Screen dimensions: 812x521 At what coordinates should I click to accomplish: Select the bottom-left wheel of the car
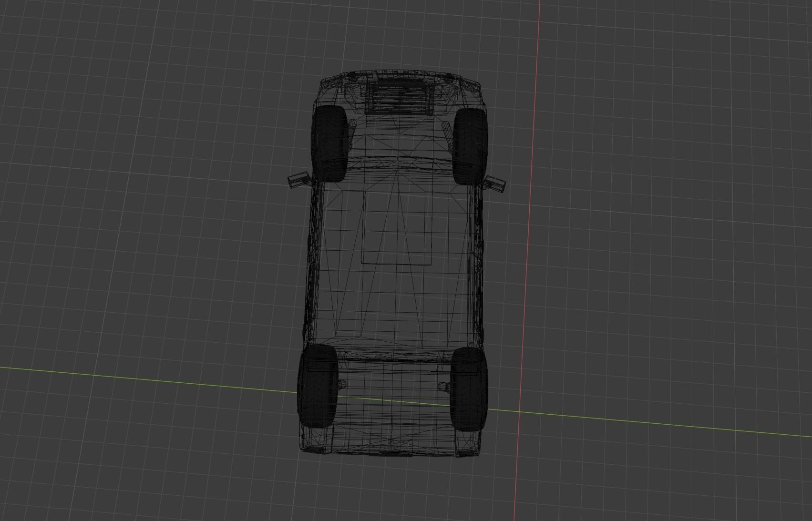point(318,385)
